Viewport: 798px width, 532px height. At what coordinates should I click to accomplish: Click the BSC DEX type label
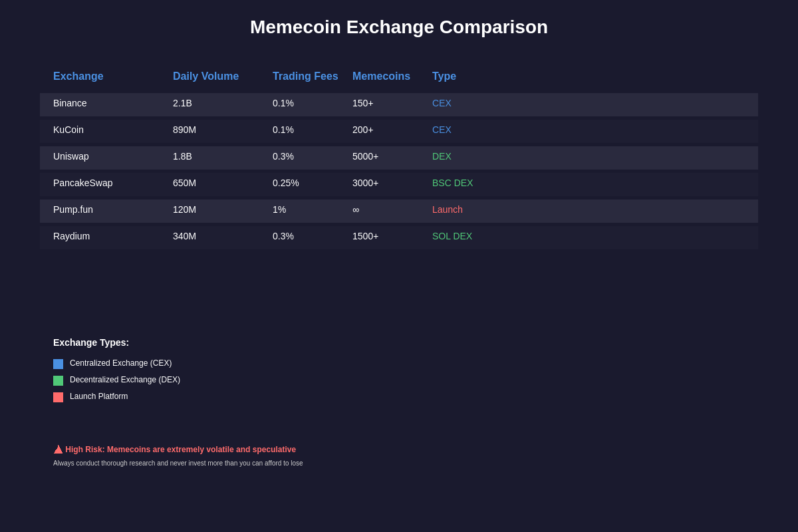pyautogui.click(x=452, y=183)
